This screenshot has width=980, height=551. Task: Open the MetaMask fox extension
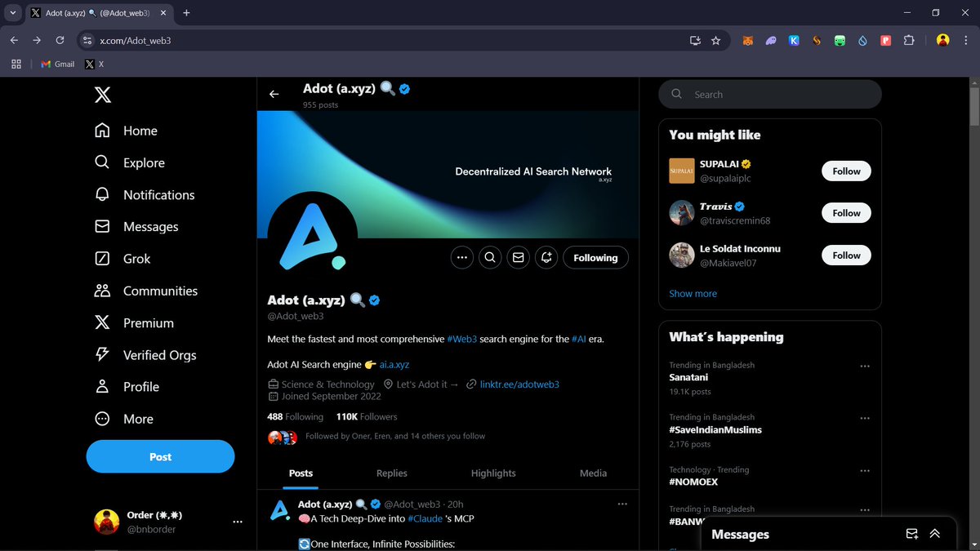tap(747, 40)
